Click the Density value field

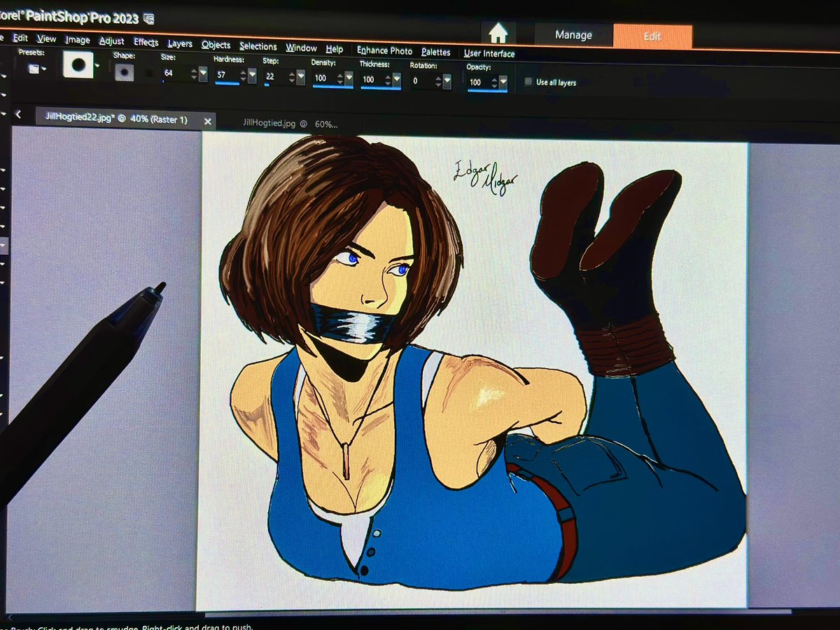point(325,78)
